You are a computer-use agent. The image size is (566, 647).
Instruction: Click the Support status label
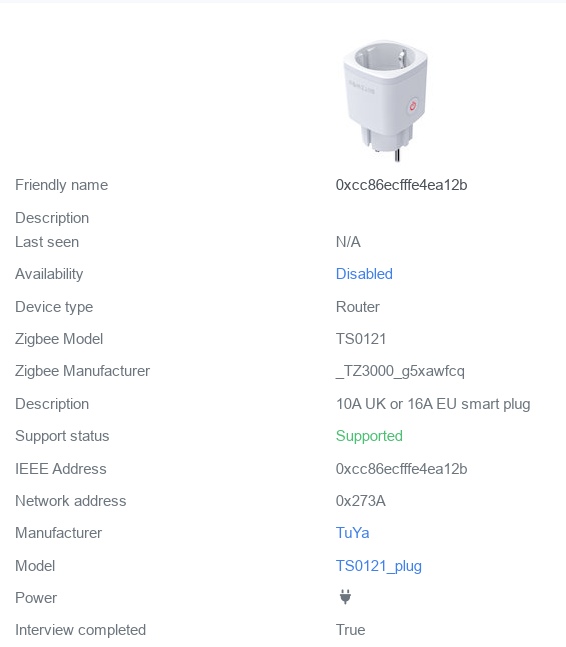[x=62, y=436]
